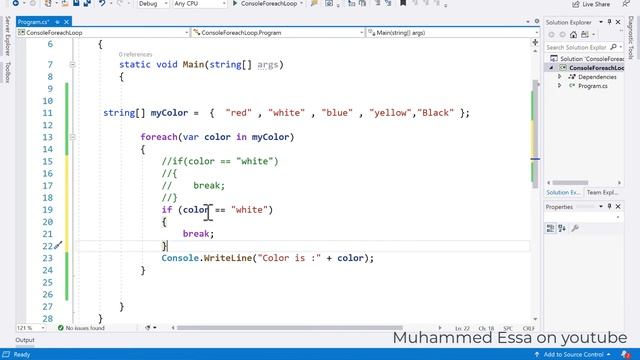This screenshot has height=360, width=640.
Task: Open the Debug configuration dropdown
Action: coord(153,4)
